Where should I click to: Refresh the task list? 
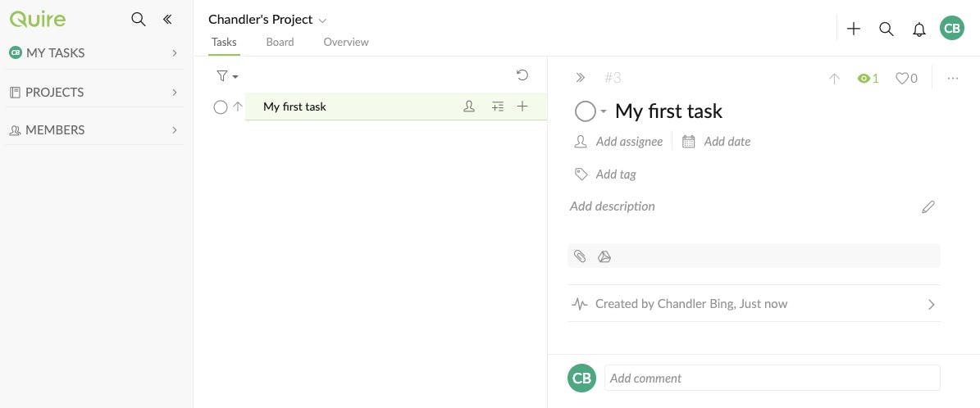pyautogui.click(x=522, y=75)
